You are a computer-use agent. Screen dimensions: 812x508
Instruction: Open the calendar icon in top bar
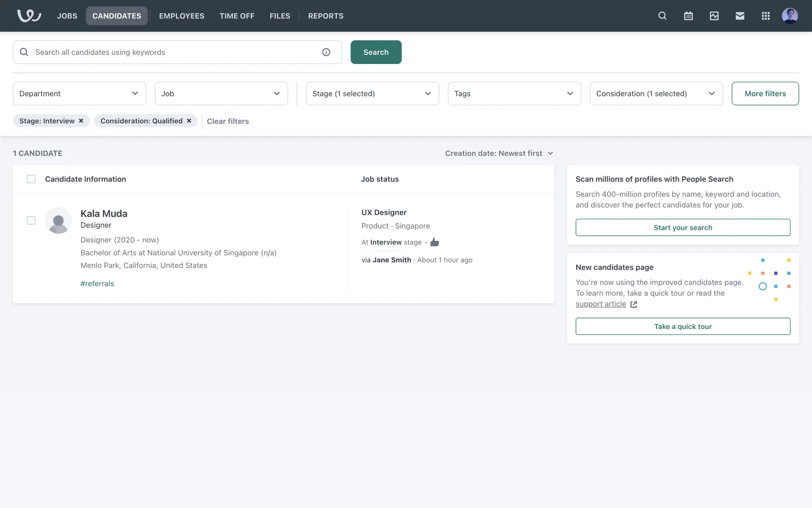(x=688, y=16)
